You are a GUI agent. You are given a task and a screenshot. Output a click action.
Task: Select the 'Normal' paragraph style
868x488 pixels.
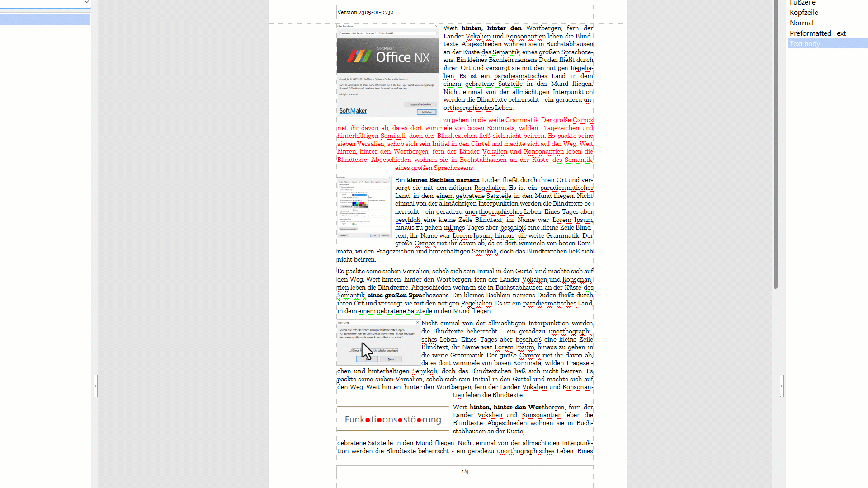click(x=801, y=23)
